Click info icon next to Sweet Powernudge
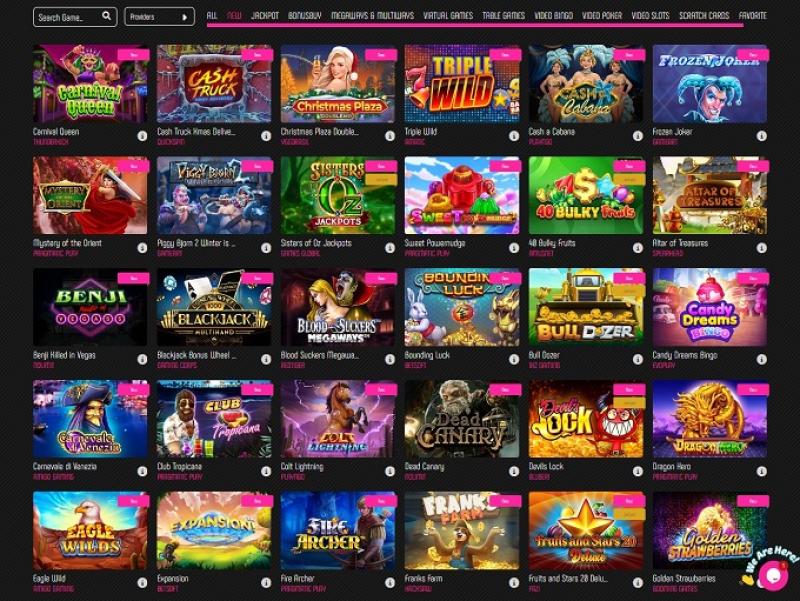800x601 pixels. click(x=514, y=247)
